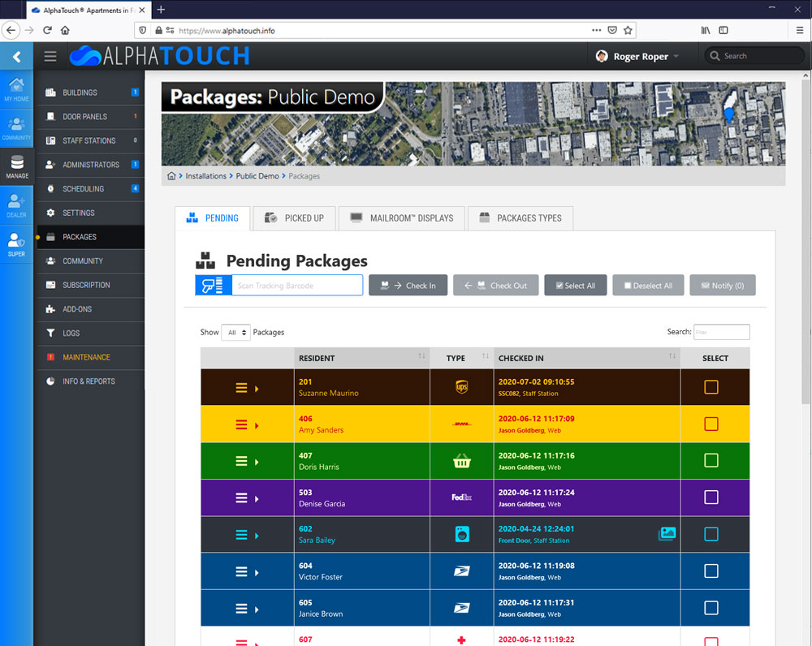Select package checkbox for Sara Bailey
This screenshot has width=812, height=646.
pyautogui.click(x=711, y=534)
